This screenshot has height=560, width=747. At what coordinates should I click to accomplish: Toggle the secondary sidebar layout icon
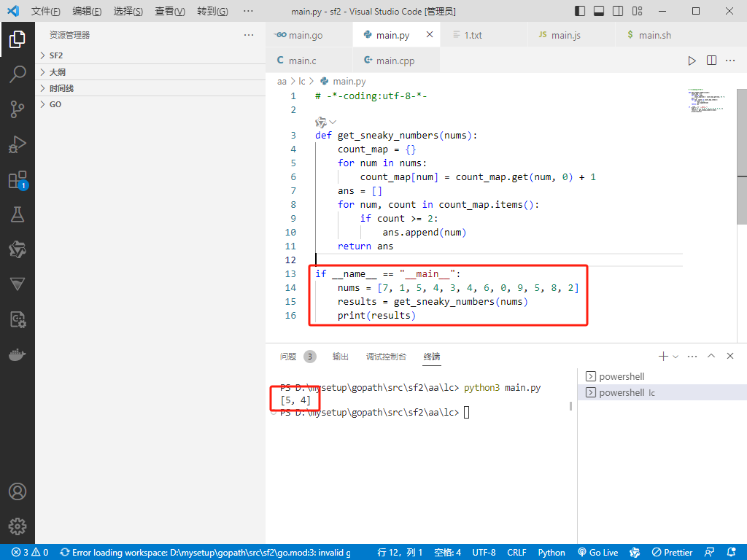tap(618, 11)
